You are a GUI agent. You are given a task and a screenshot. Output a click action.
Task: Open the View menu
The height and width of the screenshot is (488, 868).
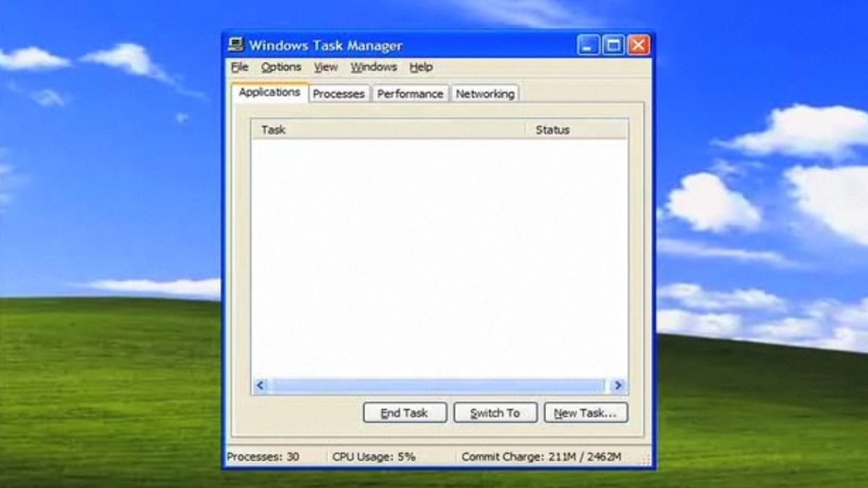pos(325,67)
